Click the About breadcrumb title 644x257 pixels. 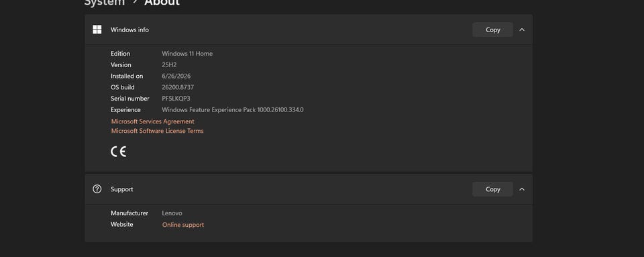[x=162, y=2]
